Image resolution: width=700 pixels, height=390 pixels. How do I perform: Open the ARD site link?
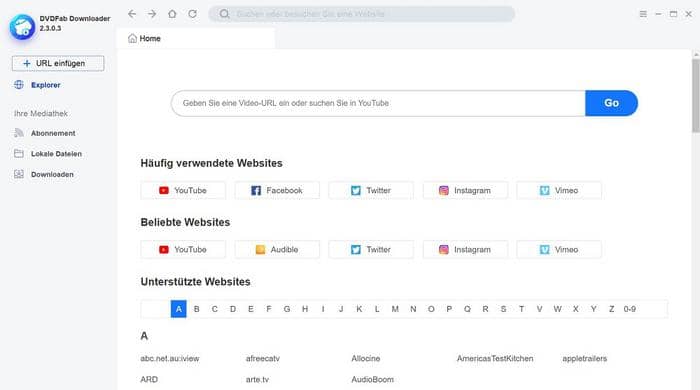(149, 379)
